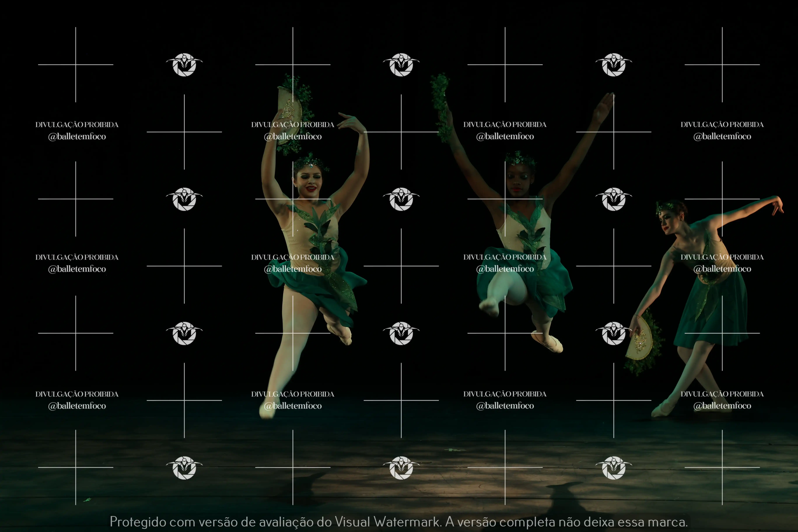The height and width of the screenshot is (532, 798).
Task: Click the logo above the center dancer's raised right hand
Action: [x=613, y=64]
